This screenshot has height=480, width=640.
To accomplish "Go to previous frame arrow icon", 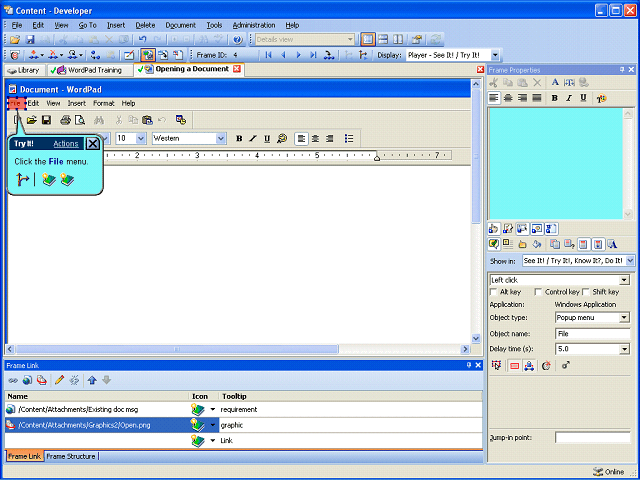I will [283, 55].
